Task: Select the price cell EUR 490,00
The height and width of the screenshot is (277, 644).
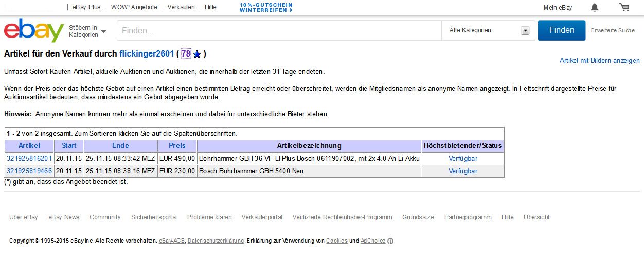Action: (177, 158)
